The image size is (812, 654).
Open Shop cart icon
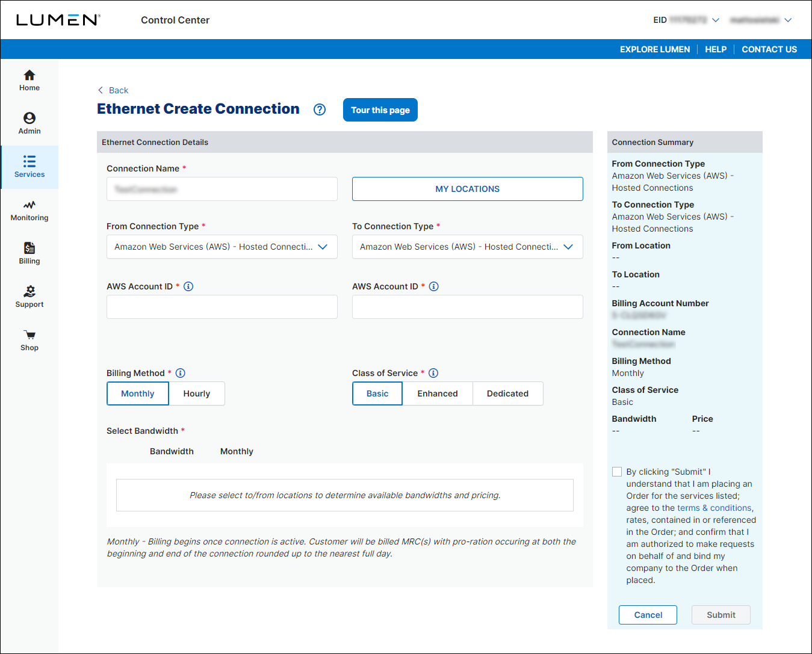[29, 335]
